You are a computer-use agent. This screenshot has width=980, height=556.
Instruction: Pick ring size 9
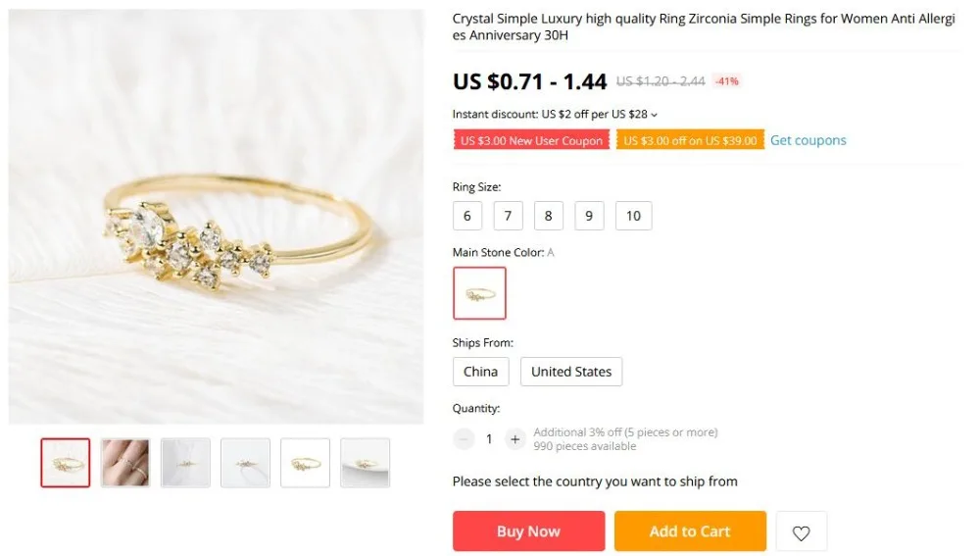589,216
